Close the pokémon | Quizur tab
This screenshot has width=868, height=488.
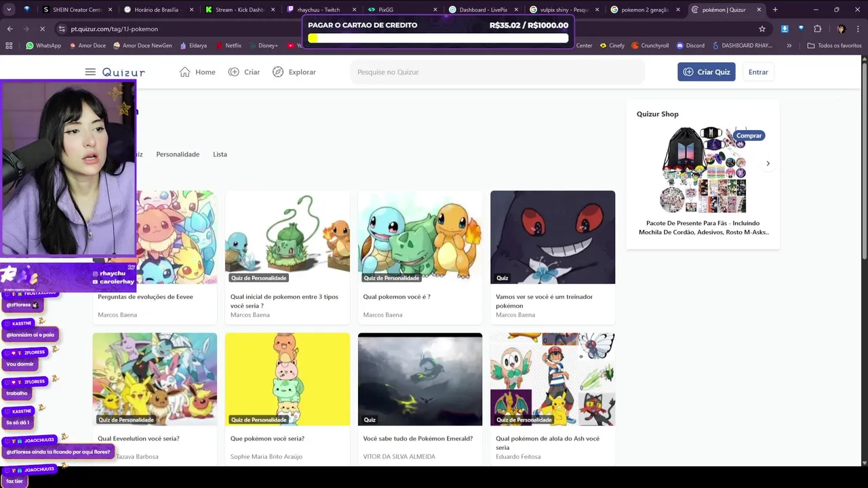point(759,9)
